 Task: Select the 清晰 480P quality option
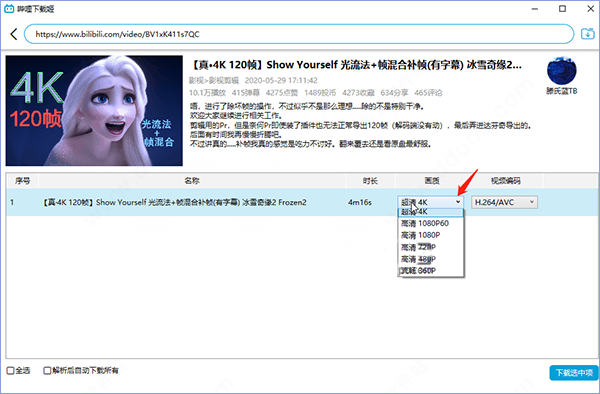point(431,259)
